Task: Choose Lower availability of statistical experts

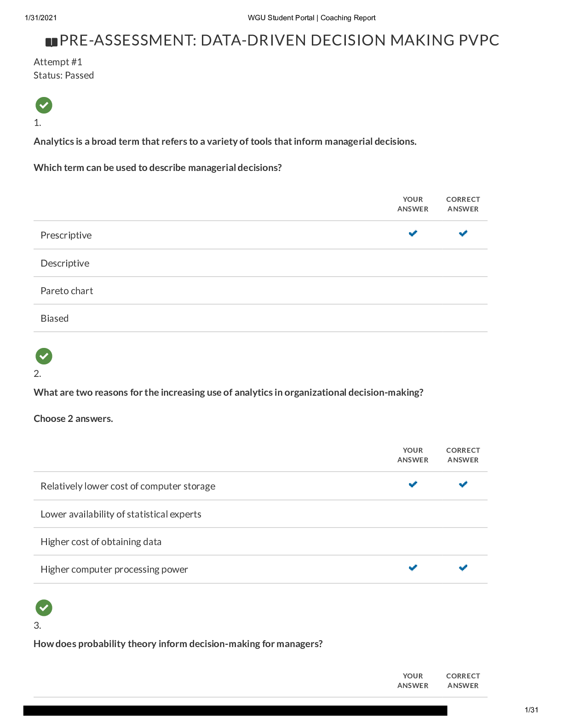Action: [121, 514]
